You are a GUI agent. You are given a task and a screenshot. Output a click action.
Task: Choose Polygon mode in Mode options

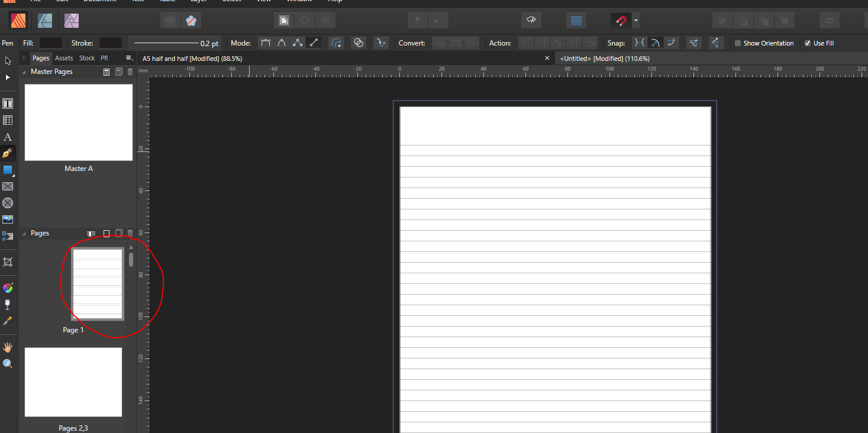tap(298, 43)
